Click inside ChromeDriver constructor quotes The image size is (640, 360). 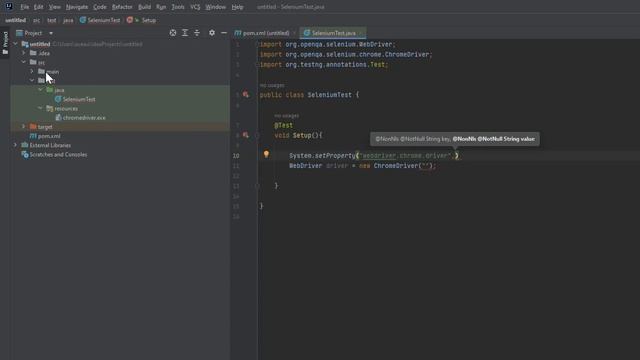426,166
